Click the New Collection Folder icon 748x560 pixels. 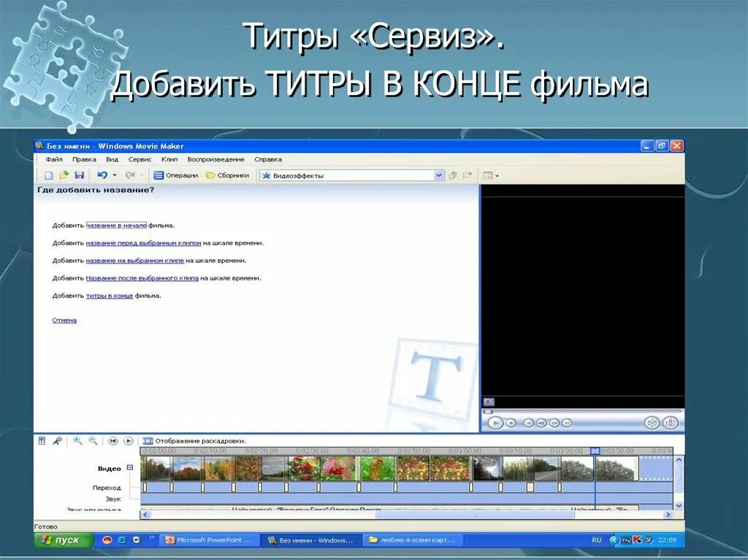(467, 175)
